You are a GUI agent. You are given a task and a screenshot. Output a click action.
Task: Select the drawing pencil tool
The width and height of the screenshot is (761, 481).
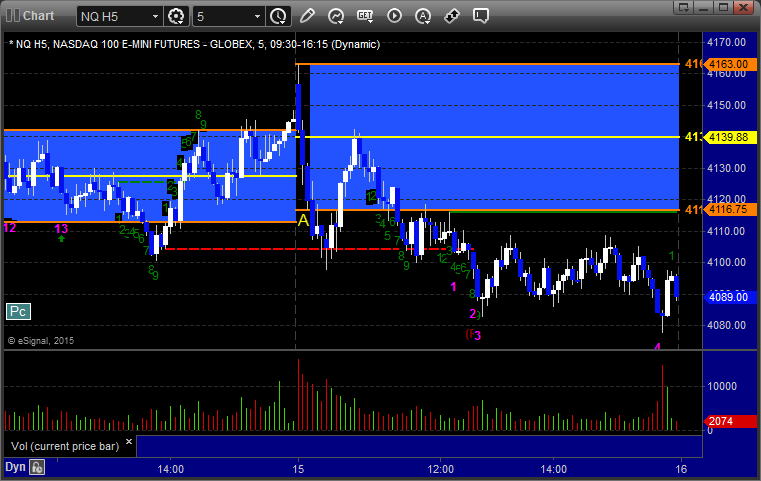coord(307,16)
